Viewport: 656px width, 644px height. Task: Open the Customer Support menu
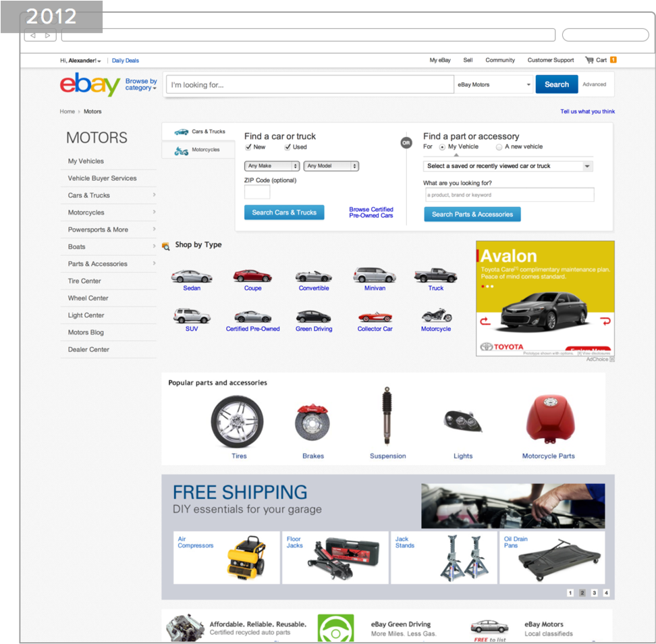pos(550,60)
